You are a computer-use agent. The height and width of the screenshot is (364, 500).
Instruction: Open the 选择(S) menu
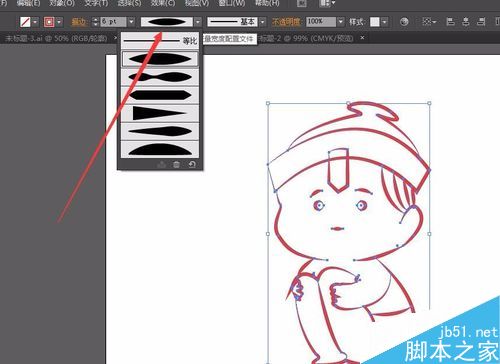tap(130, 3)
